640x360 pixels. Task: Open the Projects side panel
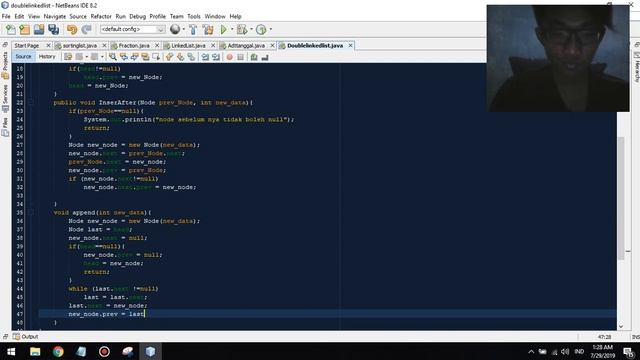(5, 65)
